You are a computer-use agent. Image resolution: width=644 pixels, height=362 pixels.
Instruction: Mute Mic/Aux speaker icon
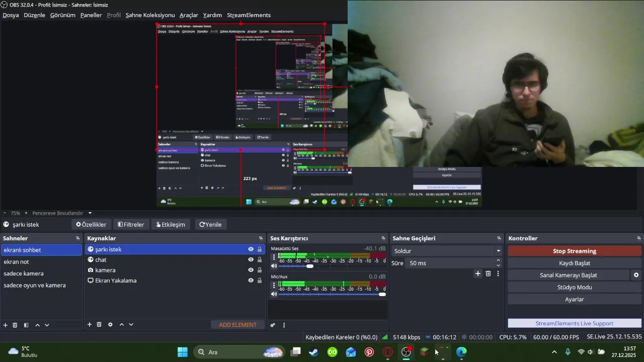pyautogui.click(x=274, y=294)
